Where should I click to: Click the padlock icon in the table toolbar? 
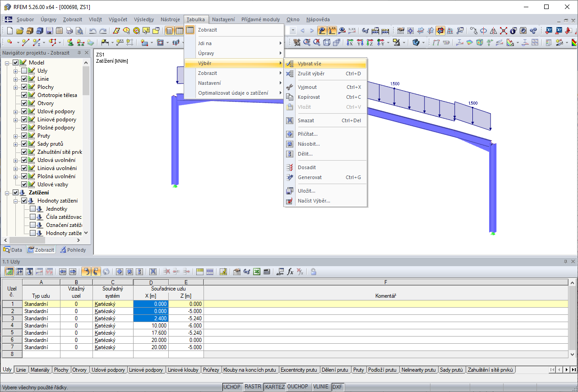coord(313,272)
